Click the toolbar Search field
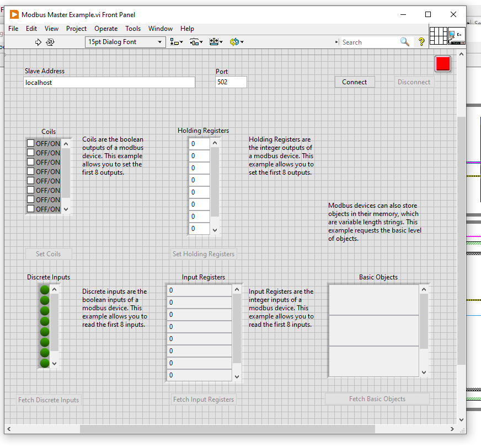This screenshot has height=448, width=481. 371,42
